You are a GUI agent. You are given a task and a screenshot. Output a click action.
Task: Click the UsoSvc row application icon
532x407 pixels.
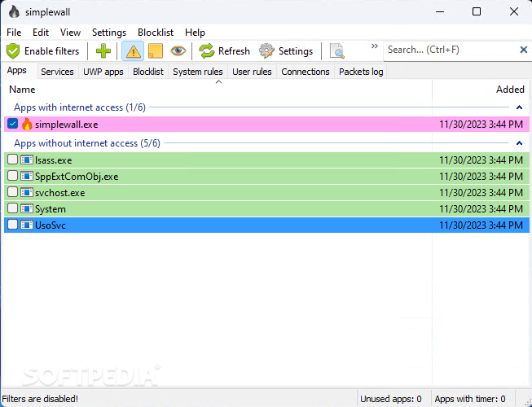click(x=27, y=225)
